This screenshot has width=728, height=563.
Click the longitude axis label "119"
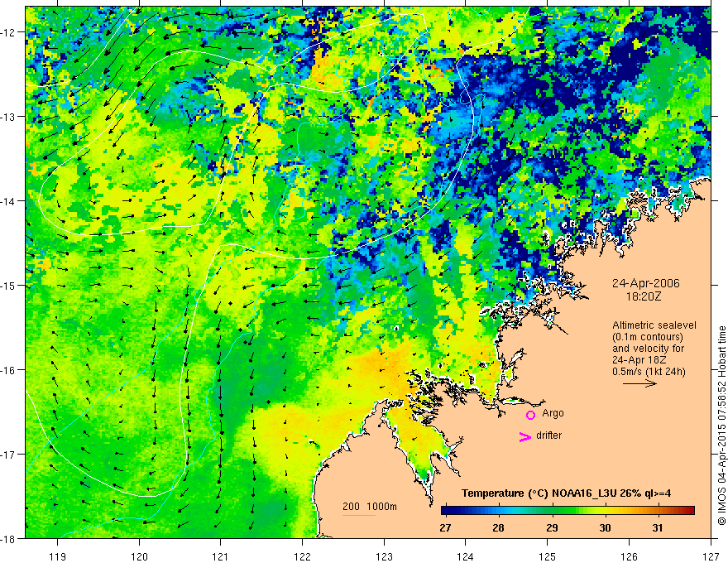click(x=58, y=556)
